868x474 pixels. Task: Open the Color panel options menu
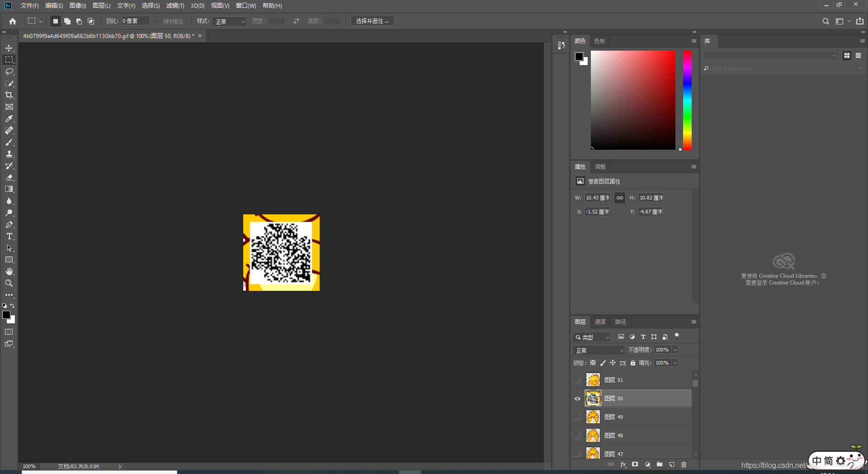tap(694, 41)
